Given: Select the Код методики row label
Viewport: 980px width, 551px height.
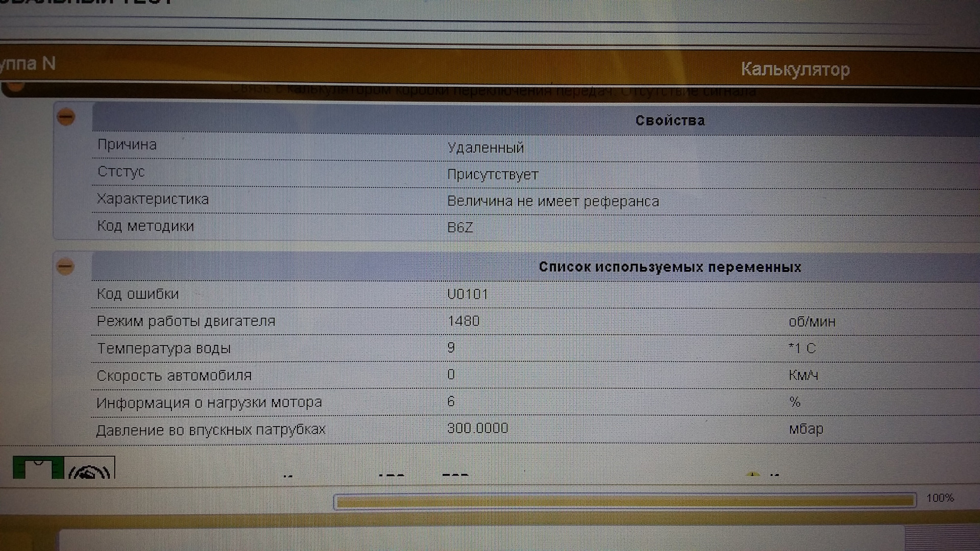Looking at the screenshot, I should point(145,226).
